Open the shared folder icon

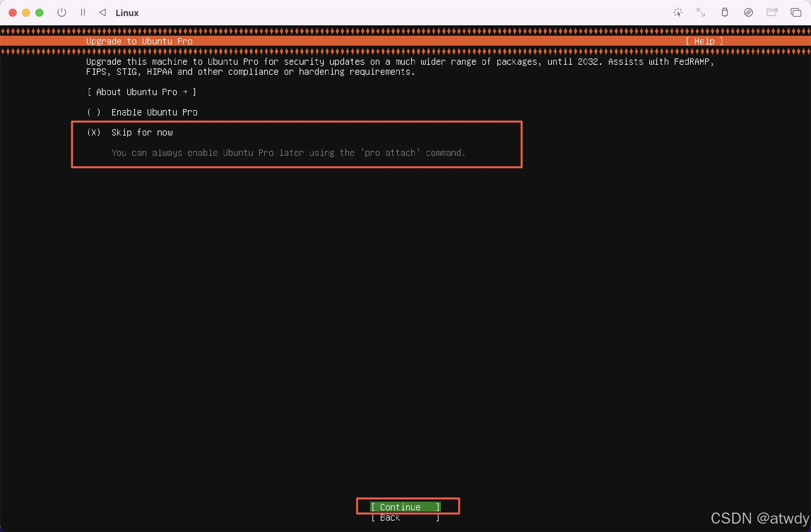[x=772, y=13]
